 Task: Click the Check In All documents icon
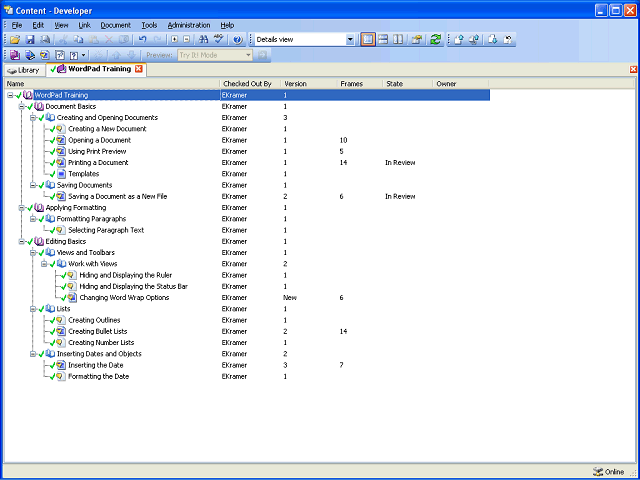(474, 40)
